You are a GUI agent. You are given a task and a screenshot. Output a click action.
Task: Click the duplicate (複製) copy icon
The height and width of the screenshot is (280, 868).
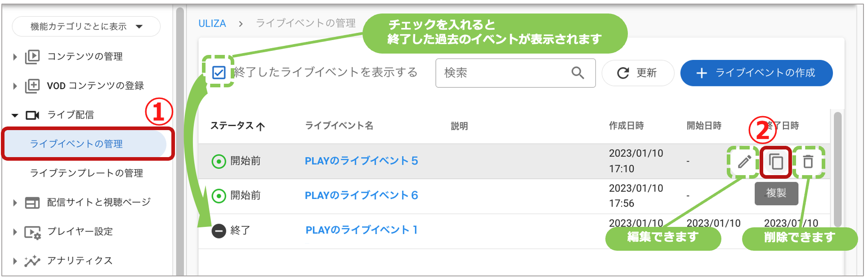(x=776, y=162)
